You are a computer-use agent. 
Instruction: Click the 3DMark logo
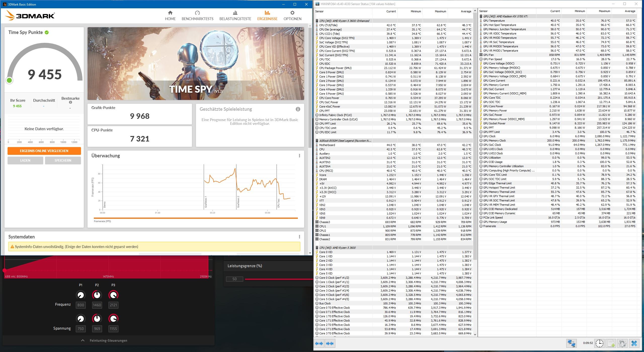click(x=30, y=16)
